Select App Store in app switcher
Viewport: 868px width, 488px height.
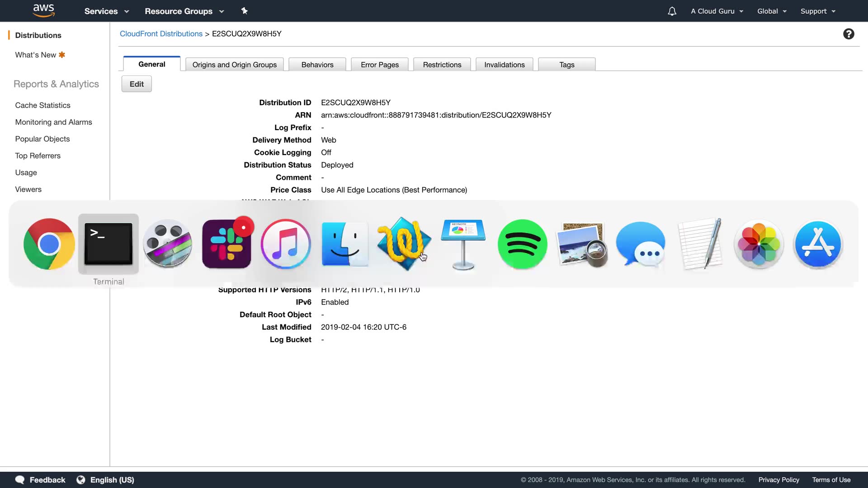coord(817,244)
